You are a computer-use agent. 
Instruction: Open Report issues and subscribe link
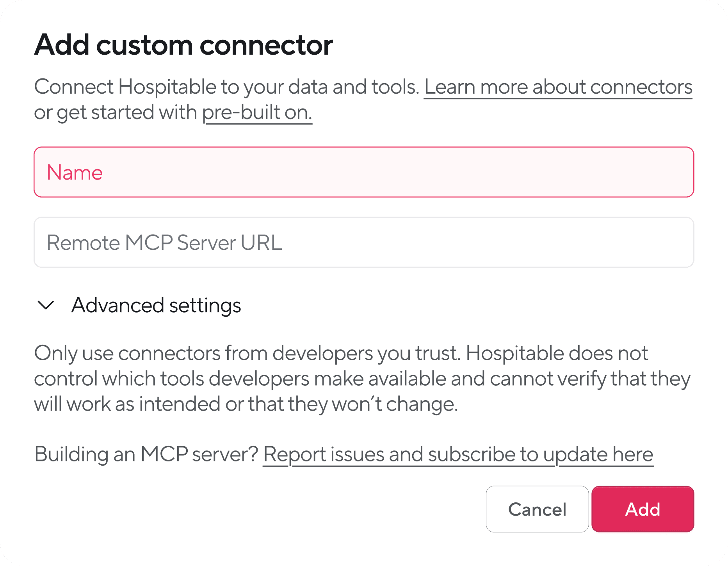(x=458, y=454)
